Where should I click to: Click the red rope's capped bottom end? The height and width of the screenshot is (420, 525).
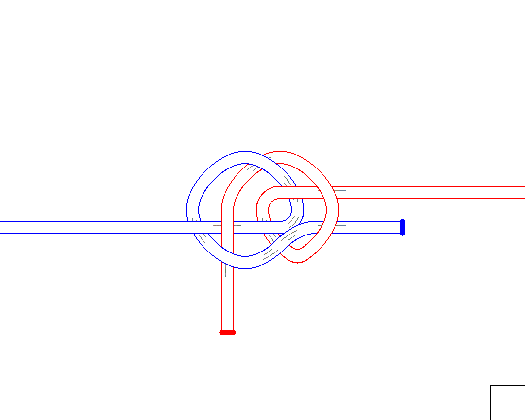coord(227,332)
